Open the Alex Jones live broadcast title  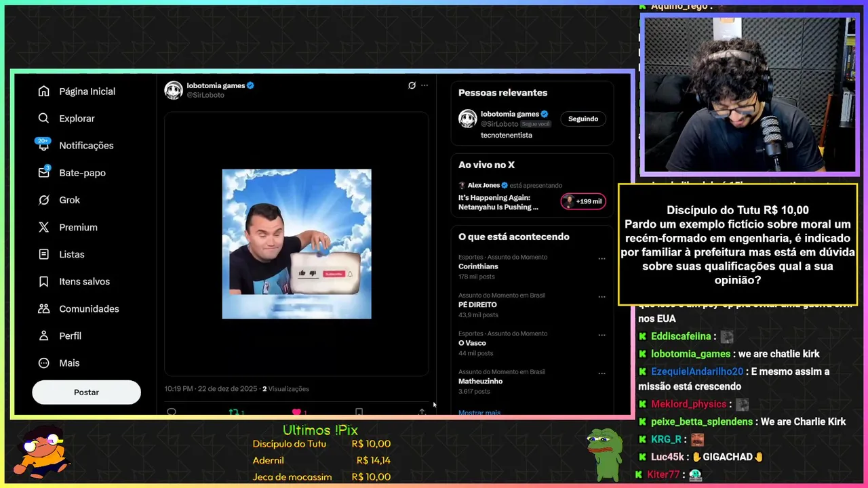498,202
